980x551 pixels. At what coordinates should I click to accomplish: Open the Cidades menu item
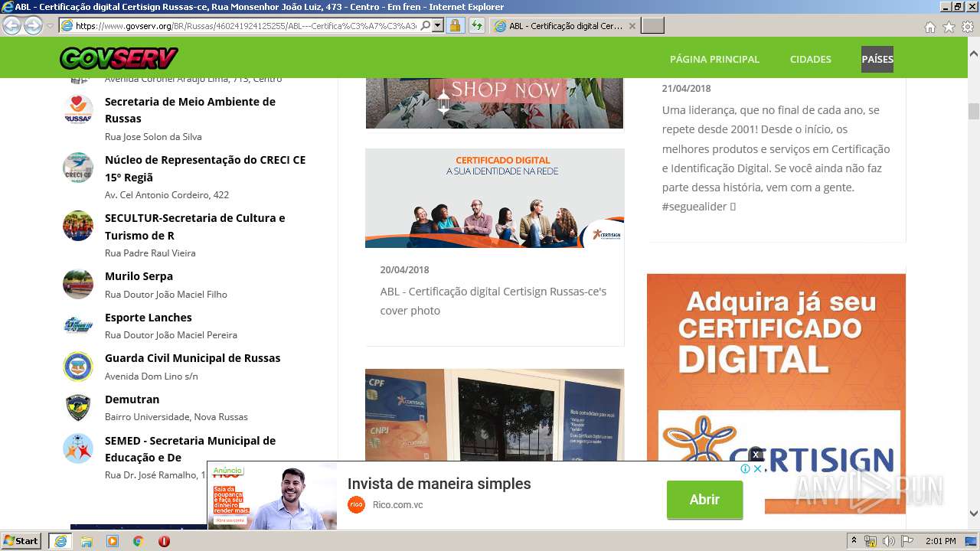810,59
